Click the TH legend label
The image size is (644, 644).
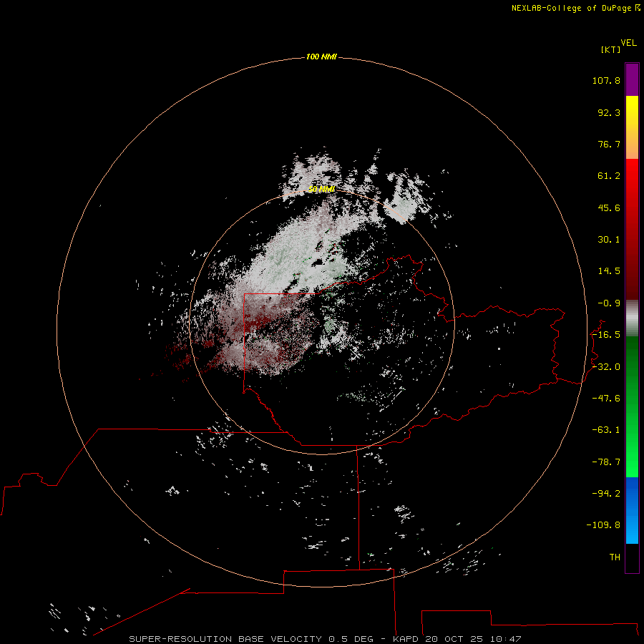(615, 557)
